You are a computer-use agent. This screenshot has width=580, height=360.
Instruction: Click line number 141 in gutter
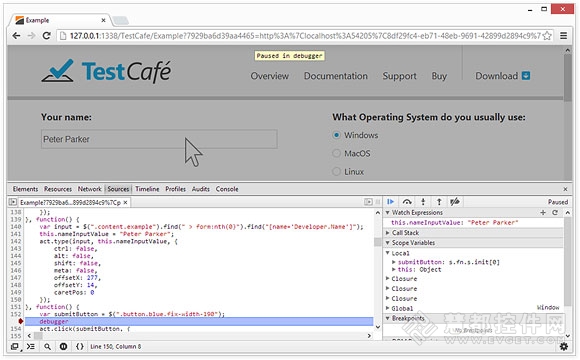coord(16,234)
